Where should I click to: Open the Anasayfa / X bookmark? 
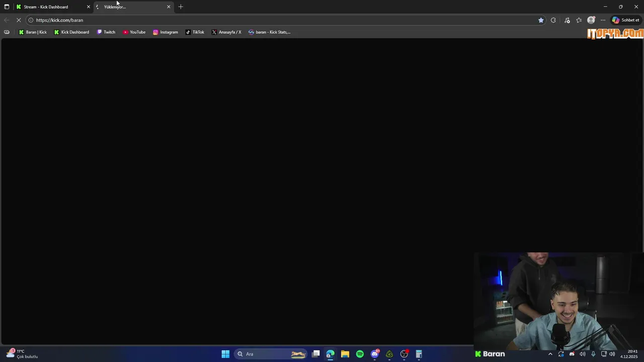[226, 32]
